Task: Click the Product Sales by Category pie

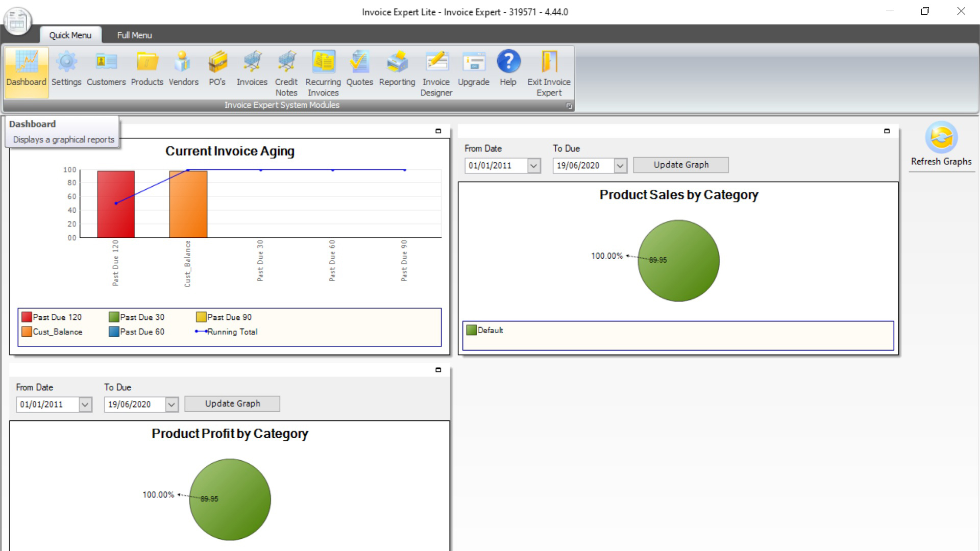Action: [x=679, y=261]
